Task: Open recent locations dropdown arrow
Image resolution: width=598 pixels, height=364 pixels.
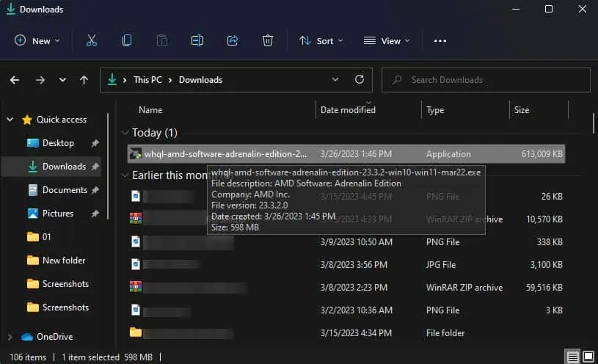Action: [x=62, y=80]
